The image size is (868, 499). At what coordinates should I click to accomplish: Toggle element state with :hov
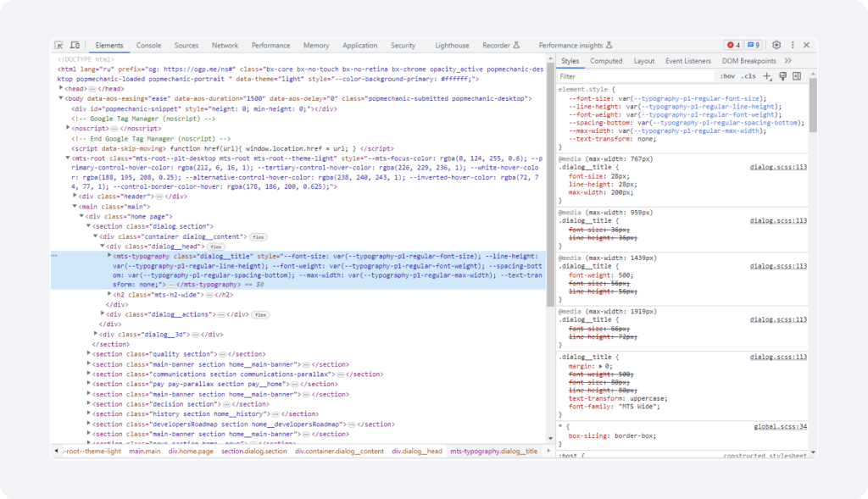coord(727,76)
